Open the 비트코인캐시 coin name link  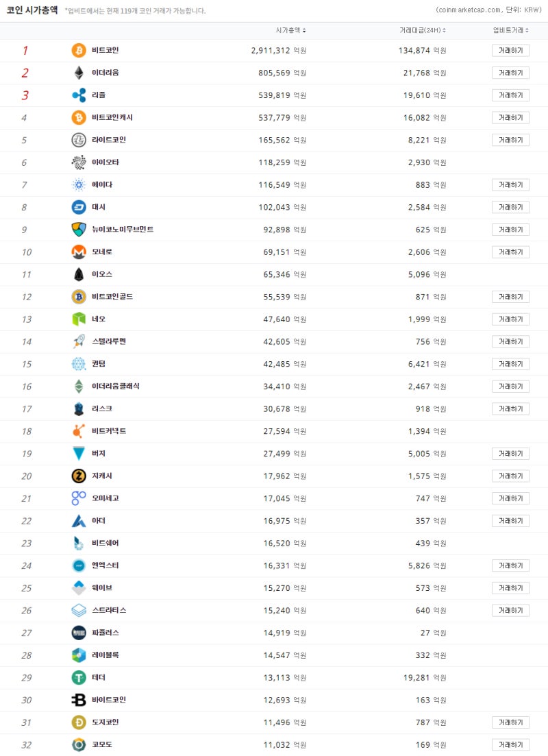[x=112, y=118]
